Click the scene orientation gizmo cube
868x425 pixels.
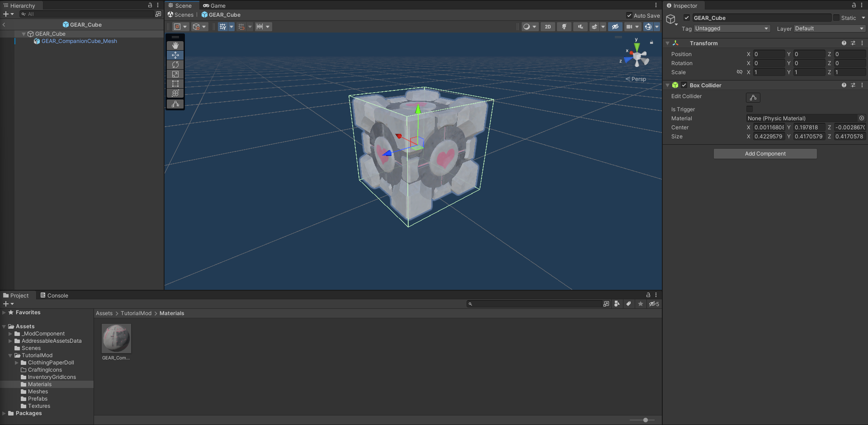click(x=637, y=57)
